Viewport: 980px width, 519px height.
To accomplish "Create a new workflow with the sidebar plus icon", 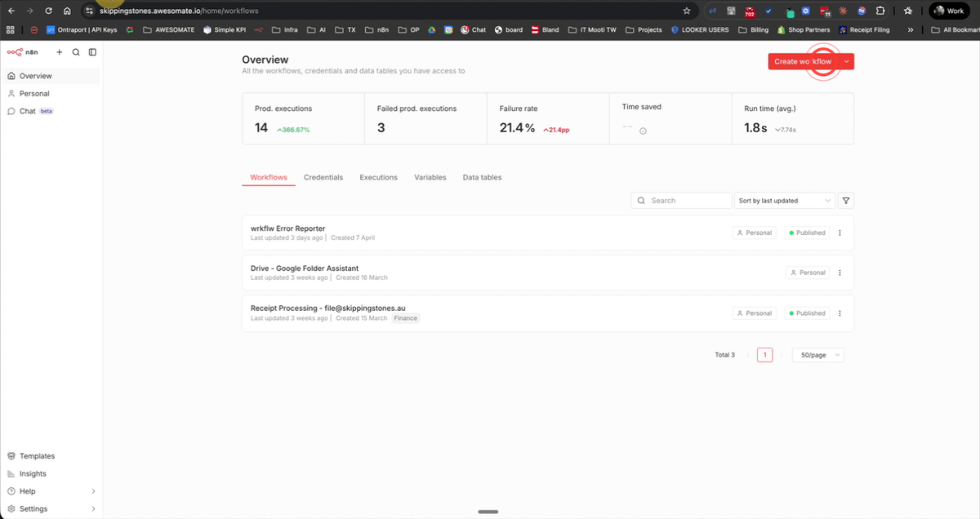I will [59, 51].
